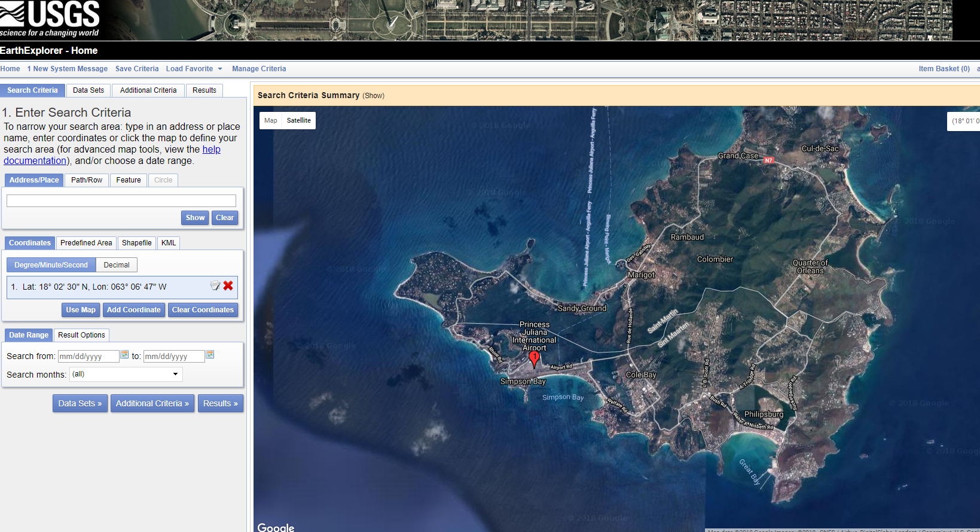Viewport: 980px width, 532px height.
Task: Select Satellite map view
Action: pyautogui.click(x=298, y=120)
